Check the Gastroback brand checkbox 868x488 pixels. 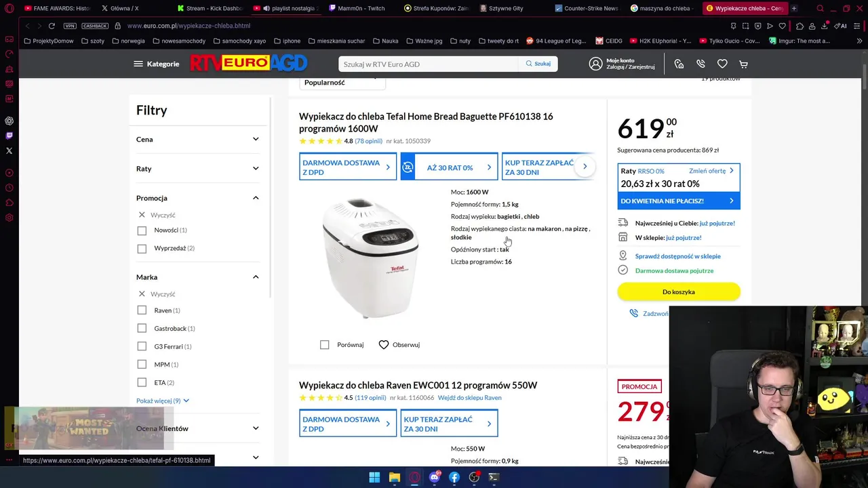[142, 328]
